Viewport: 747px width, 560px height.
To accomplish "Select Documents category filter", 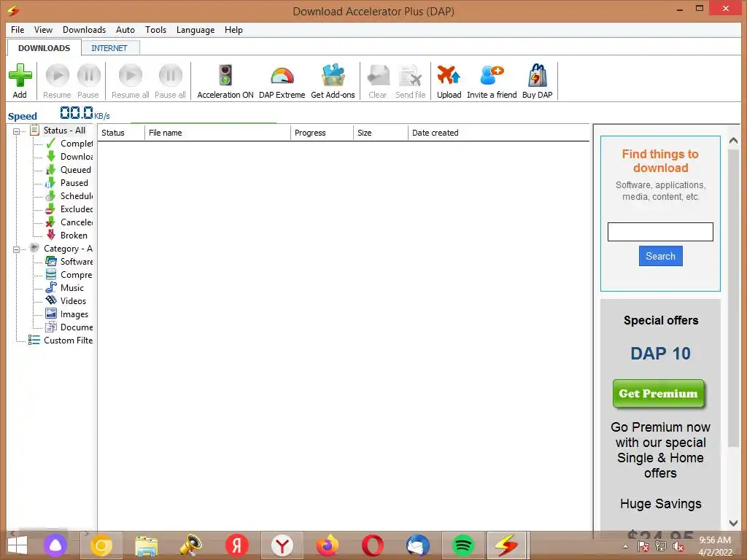I will [69, 327].
